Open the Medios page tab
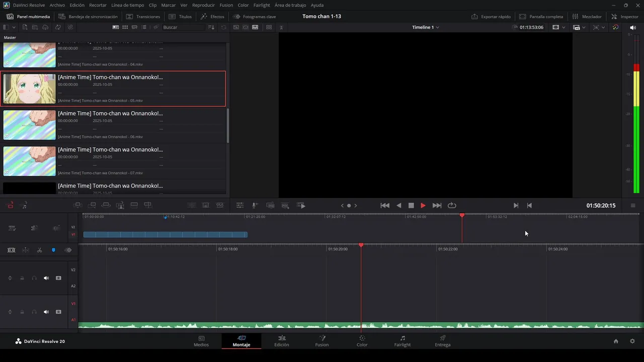644x362 pixels. point(201,341)
